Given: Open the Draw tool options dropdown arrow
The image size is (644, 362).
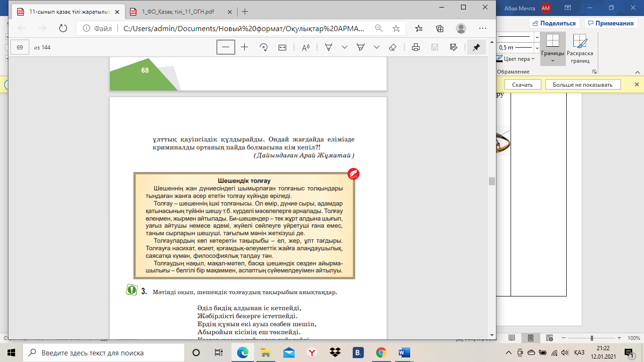Looking at the screenshot, I should click(x=345, y=47).
